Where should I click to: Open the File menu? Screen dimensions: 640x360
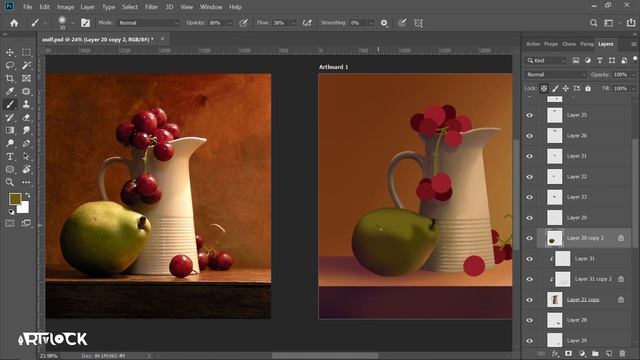click(x=27, y=7)
